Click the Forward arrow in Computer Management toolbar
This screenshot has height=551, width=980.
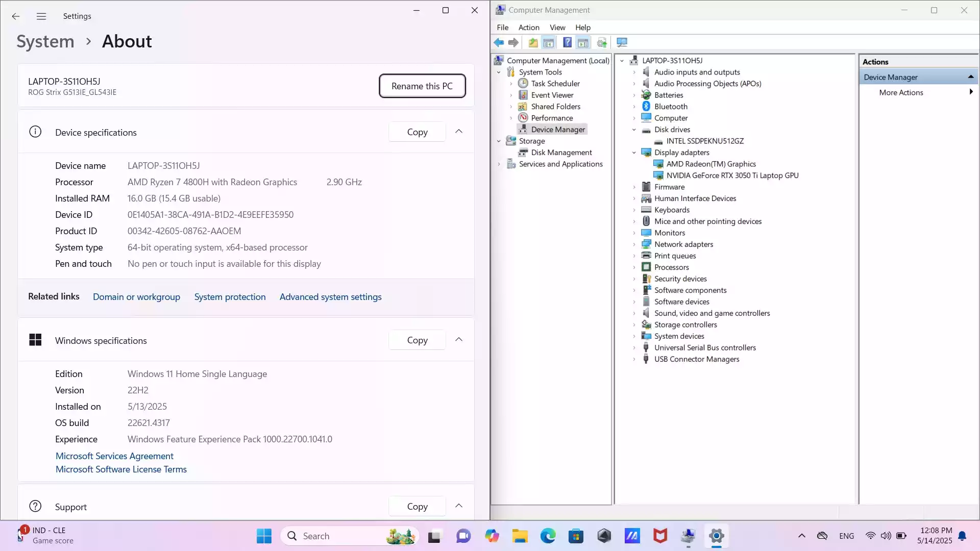pos(513,43)
